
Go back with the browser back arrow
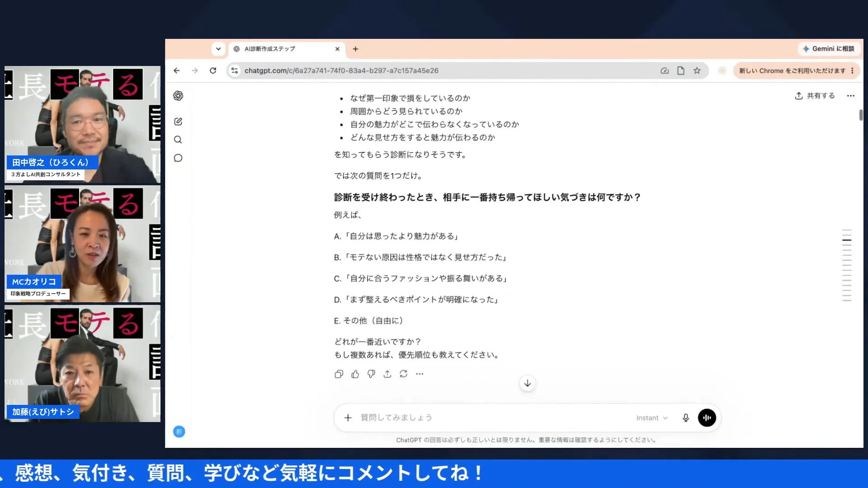[177, 70]
